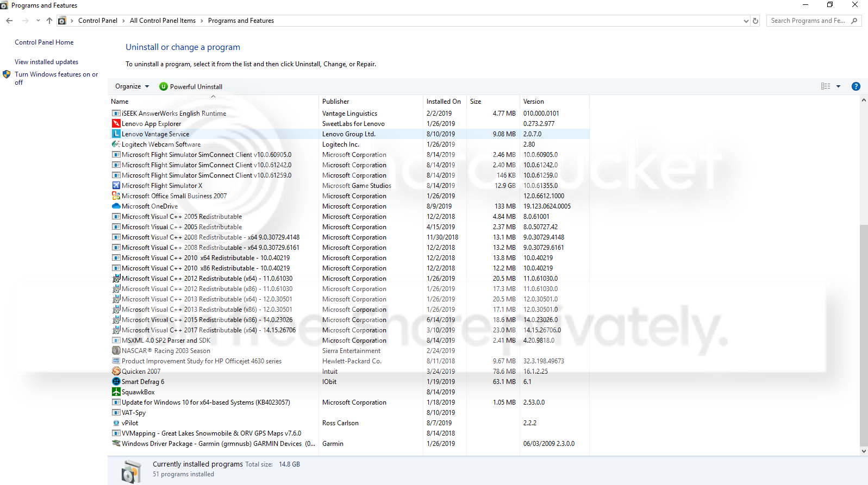Click the Microsoft Game Studios publisher cell
Image resolution: width=868 pixels, height=485 pixels.
click(357, 186)
